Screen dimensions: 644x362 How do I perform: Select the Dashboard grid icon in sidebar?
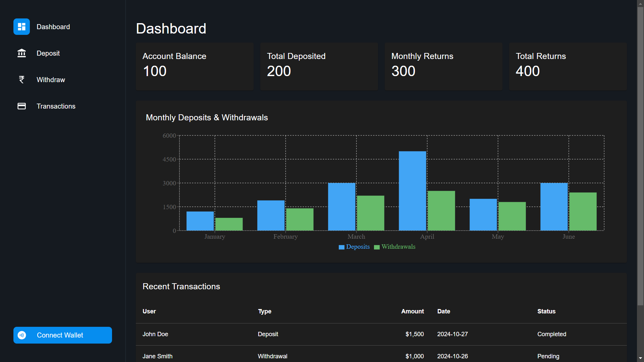[x=21, y=26]
